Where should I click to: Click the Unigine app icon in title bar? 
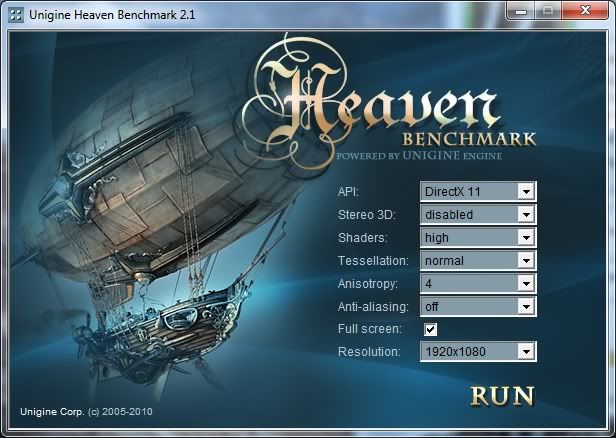pos(16,15)
